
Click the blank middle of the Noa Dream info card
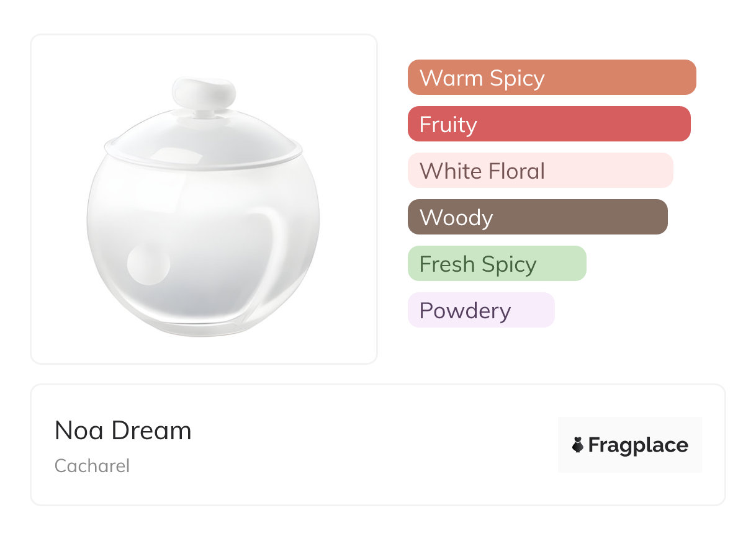tap(372, 445)
